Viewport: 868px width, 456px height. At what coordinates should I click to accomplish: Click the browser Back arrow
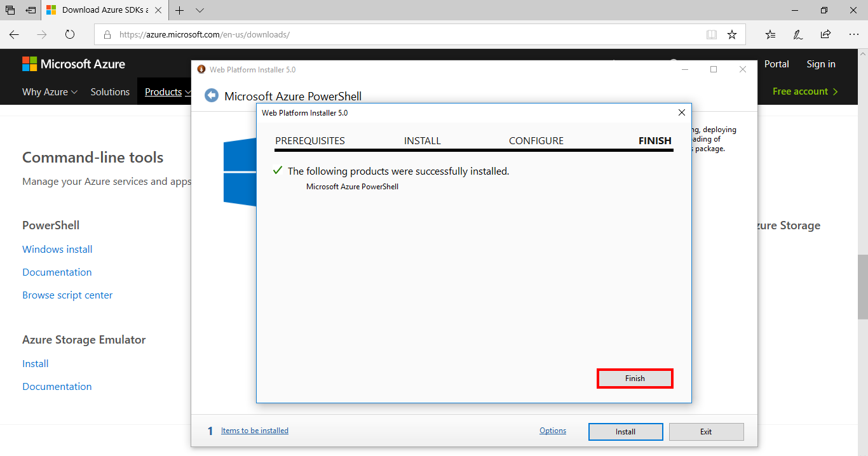click(x=14, y=34)
